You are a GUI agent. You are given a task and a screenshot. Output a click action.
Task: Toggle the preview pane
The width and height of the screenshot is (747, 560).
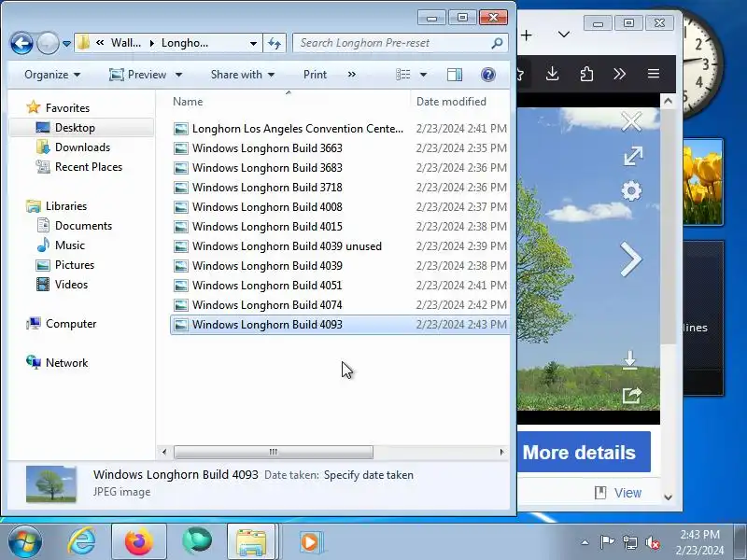(x=455, y=75)
